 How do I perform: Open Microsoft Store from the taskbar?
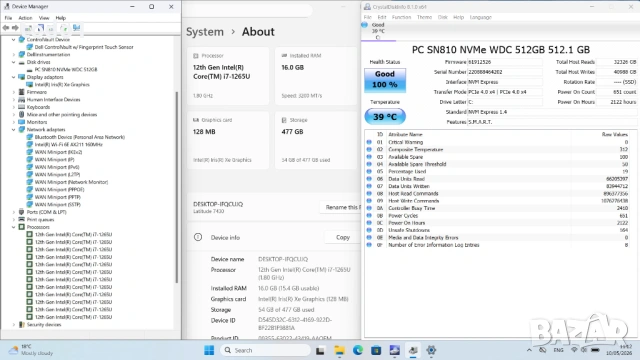(376, 350)
